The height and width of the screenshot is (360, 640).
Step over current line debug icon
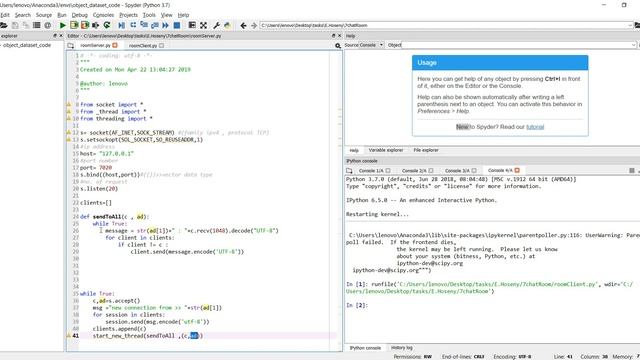tap(133, 25)
